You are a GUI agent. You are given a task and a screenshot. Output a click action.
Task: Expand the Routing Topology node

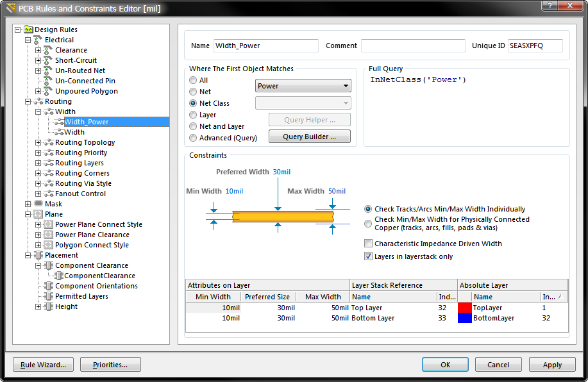tap(38, 142)
